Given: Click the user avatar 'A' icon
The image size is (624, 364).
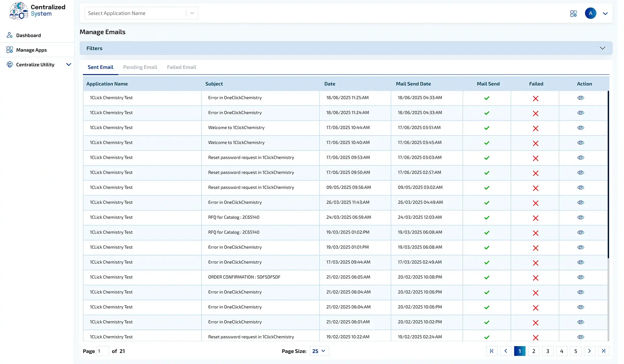Looking at the screenshot, I should [x=591, y=13].
